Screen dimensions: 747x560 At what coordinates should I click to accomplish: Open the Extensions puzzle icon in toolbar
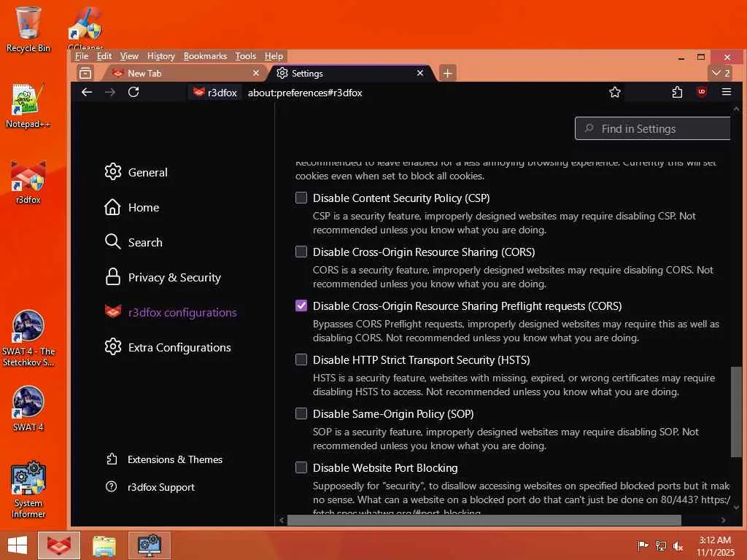pyautogui.click(x=677, y=93)
